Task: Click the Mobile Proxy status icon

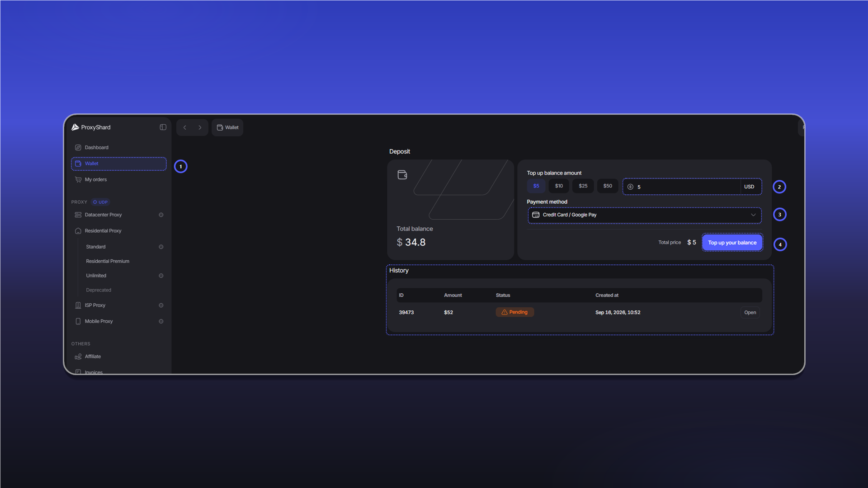Action: coord(161,321)
